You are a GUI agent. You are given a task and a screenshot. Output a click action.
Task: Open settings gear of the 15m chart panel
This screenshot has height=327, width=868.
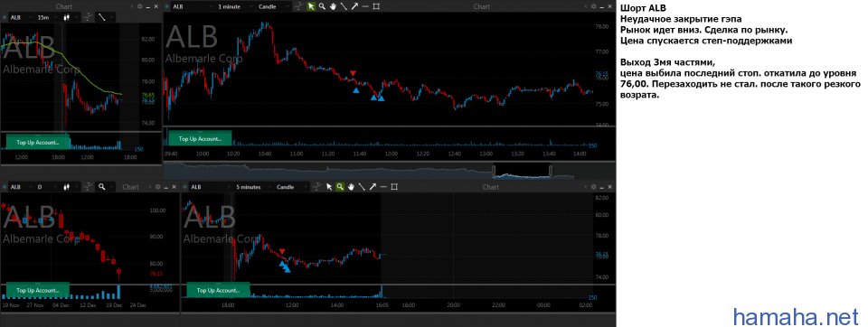tap(139, 6)
